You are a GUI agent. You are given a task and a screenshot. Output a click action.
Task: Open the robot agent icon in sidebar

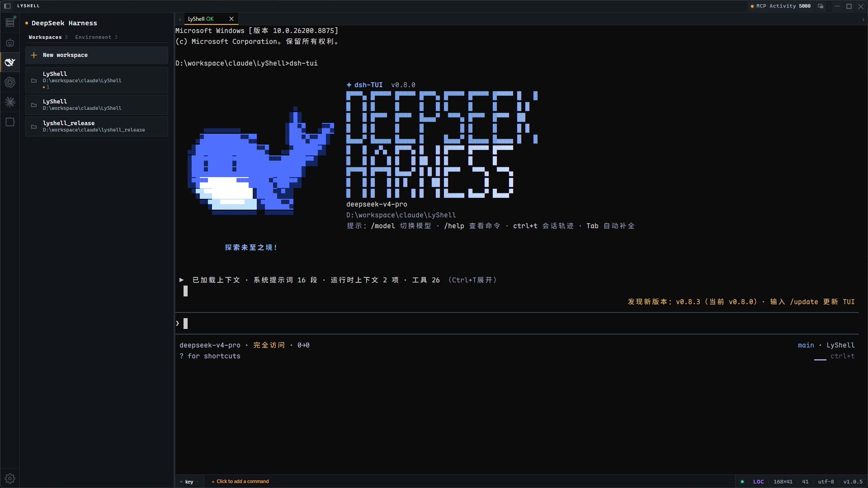coord(10,43)
